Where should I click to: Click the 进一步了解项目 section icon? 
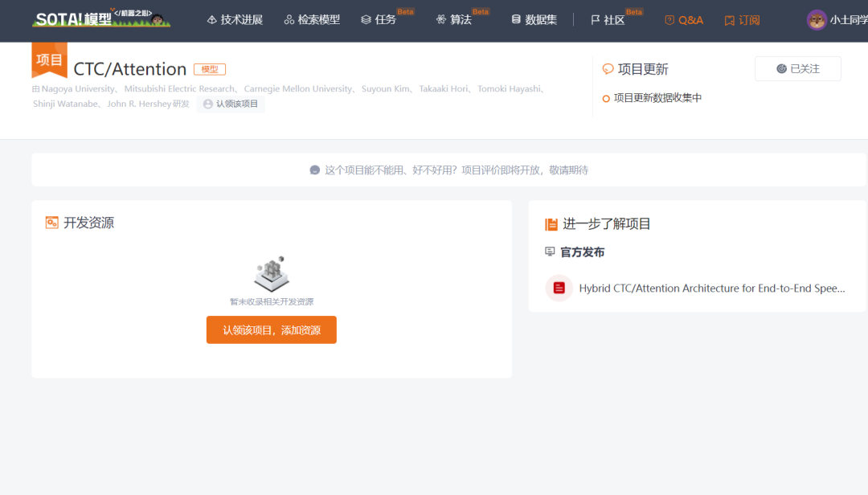point(551,223)
